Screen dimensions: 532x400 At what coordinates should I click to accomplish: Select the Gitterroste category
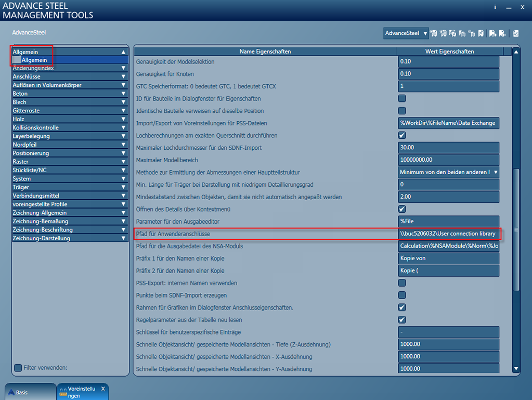(70, 111)
